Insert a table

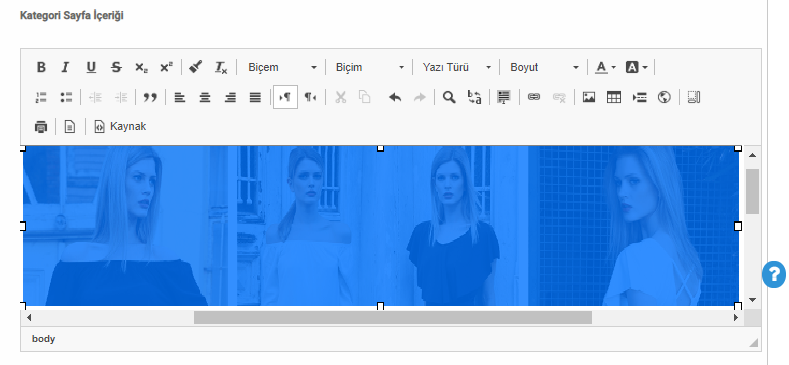pyautogui.click(x=614, y=97)
